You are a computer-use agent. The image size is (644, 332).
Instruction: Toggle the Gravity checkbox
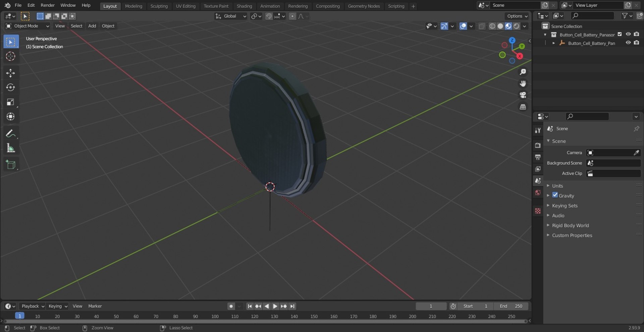click(x=555, y=195)
